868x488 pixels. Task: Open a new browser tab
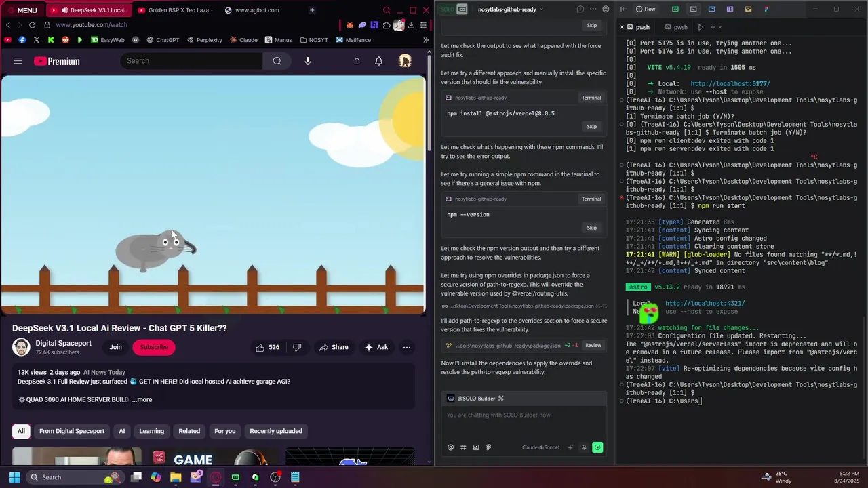tap(312, 10)
